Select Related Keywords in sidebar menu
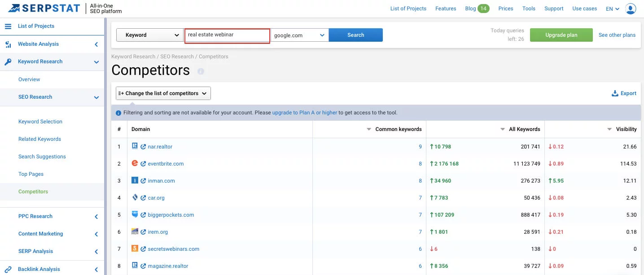This screenshot has height=275, width=644. coord(39,139)
